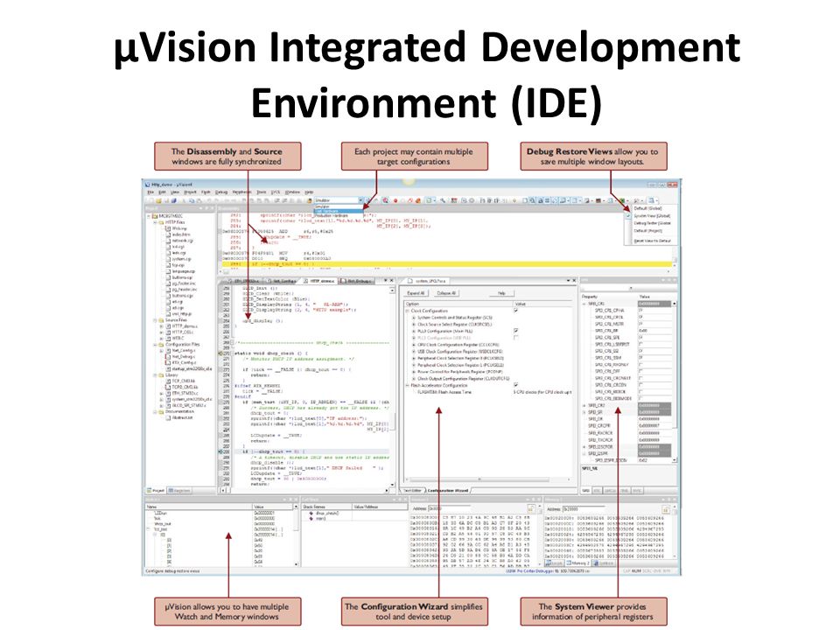Toggle the SPI2_CR1_CRCEN checkbox
This screenshot has width=840, height=630.
(x=640, y=385)
